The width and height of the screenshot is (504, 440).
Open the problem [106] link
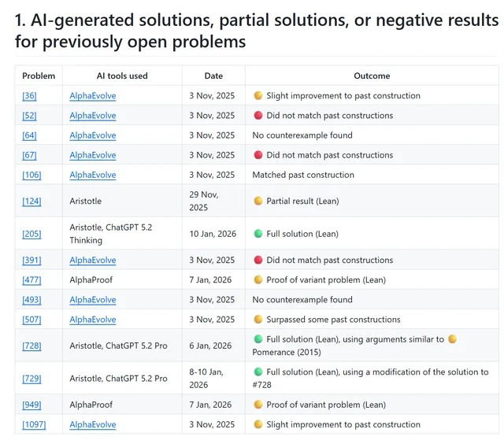click(x=31, y=175)
